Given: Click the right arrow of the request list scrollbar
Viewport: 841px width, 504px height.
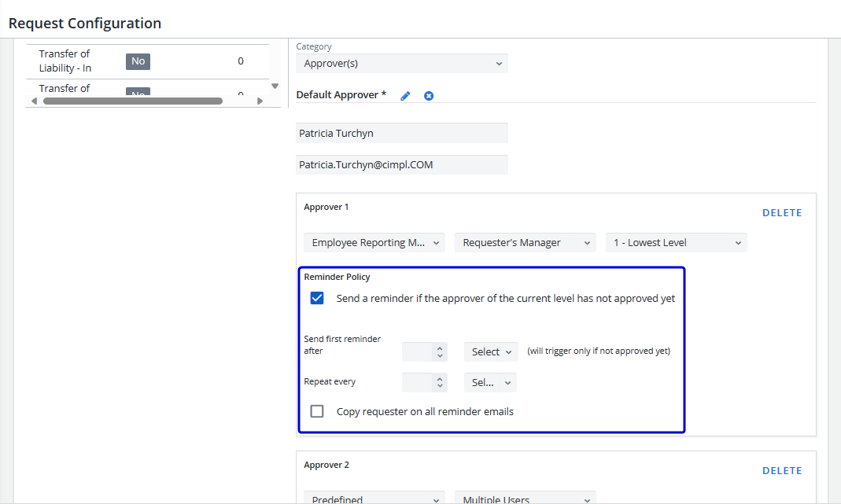Looking at the screenshot, I should pos(260,101).
